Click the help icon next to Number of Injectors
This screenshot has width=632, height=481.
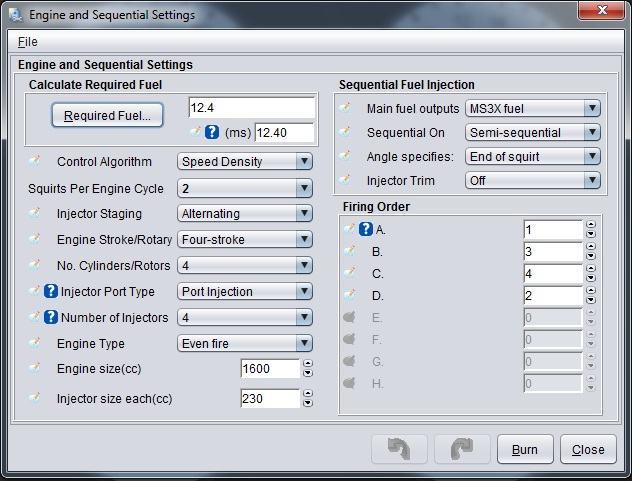51,317
